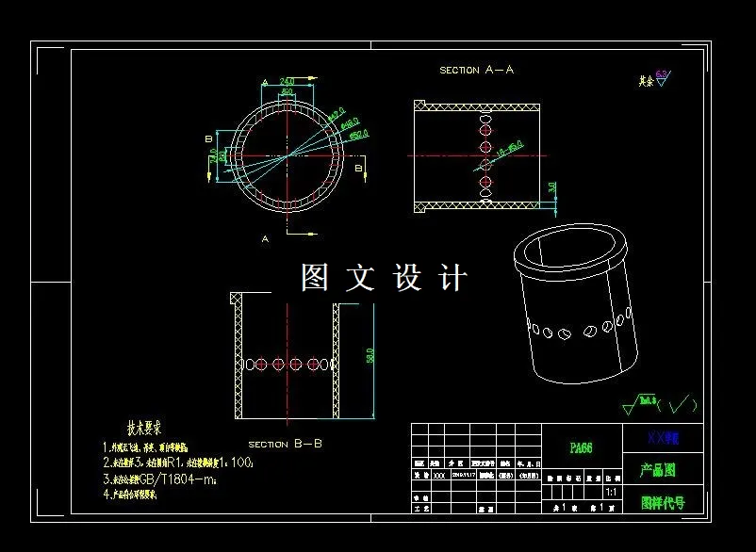
Task: Select the horizontal "24.0" dimension above the circle
Action: (287, 81)
